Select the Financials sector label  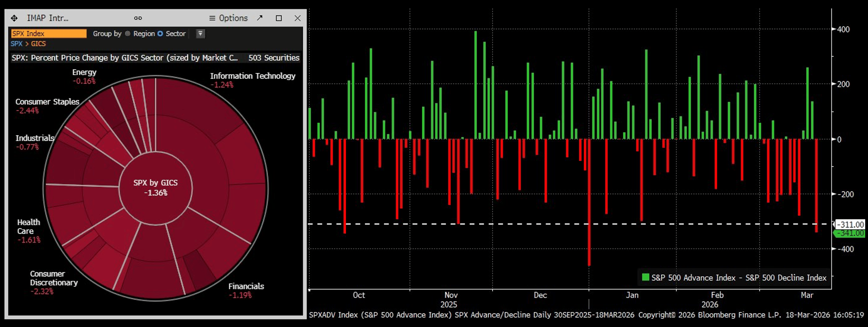point(246,286)
